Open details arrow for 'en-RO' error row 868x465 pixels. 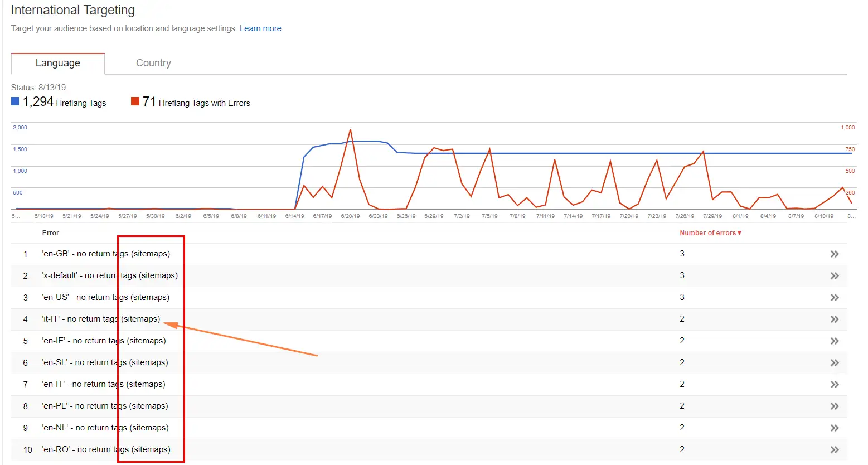pos(834,450)
